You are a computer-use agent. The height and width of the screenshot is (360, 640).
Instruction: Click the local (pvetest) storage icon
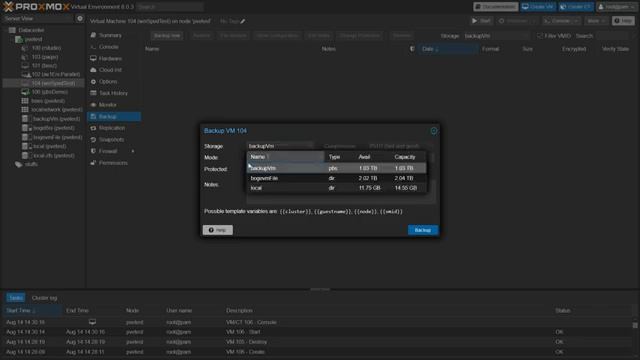tap(26, 146)
